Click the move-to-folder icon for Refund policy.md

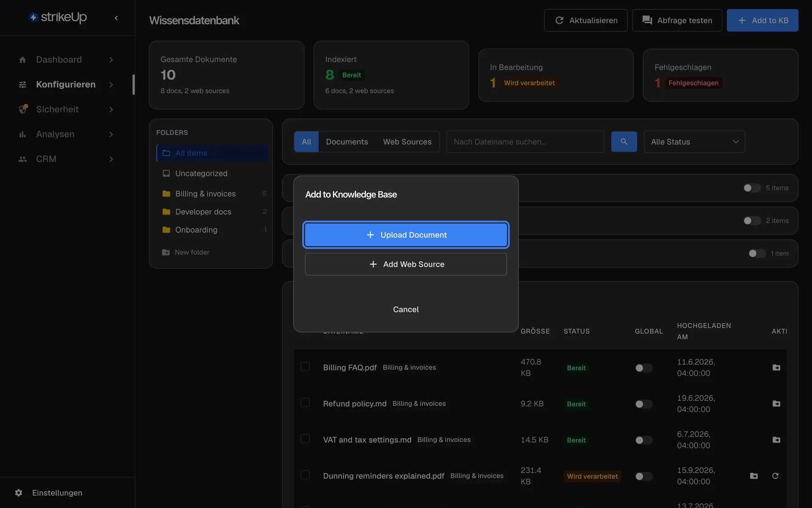[776, 404]
